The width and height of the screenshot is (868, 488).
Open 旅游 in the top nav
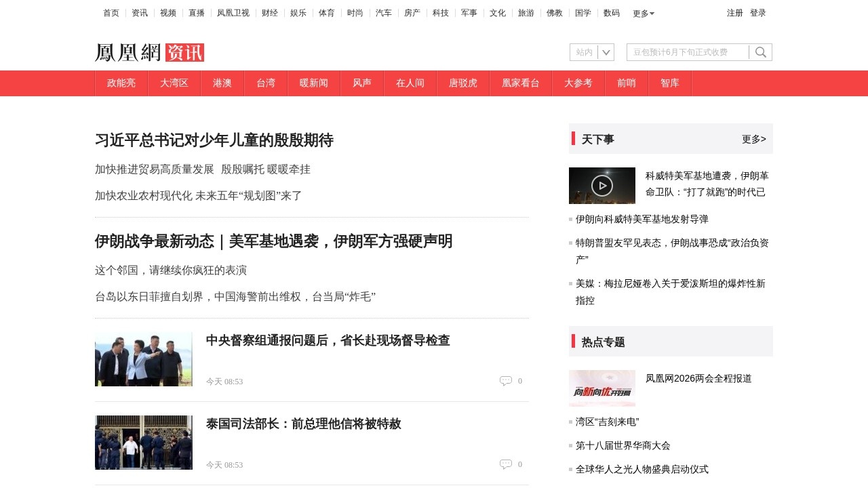tap(526, 13)
